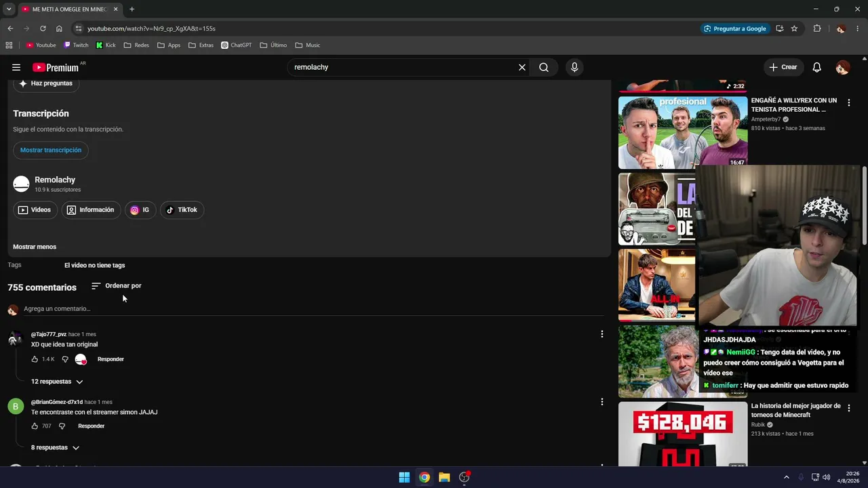Open the Redes bookmarks folder
868x488 pixels.
(136, 45)
